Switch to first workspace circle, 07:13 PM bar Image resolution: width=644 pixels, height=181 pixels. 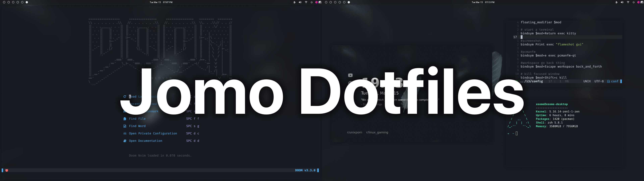pos(326,2)
